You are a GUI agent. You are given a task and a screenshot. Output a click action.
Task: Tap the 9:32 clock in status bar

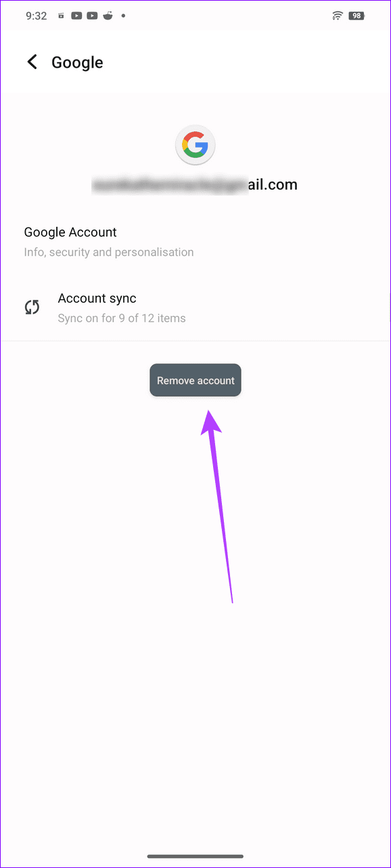35,15
